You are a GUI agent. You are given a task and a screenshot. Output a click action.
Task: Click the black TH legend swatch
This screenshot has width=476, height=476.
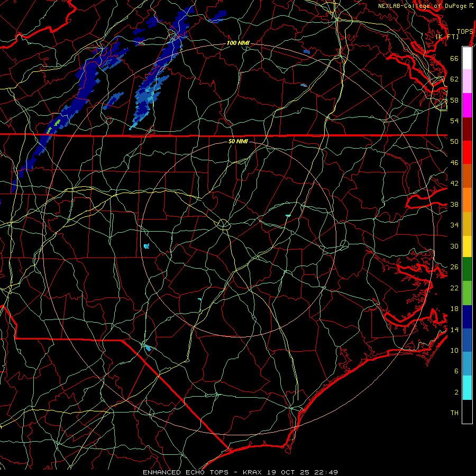(467, 411)
